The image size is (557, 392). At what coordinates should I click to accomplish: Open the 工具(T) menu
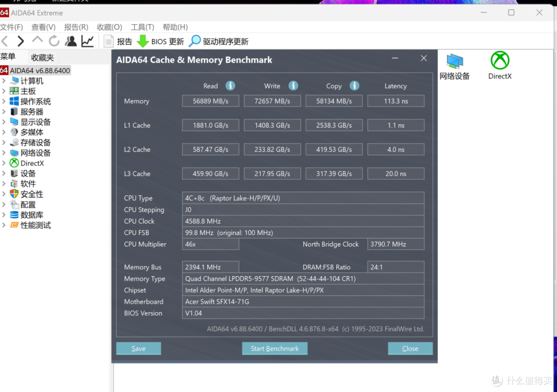pyautogui.click(x=142, y=27)
